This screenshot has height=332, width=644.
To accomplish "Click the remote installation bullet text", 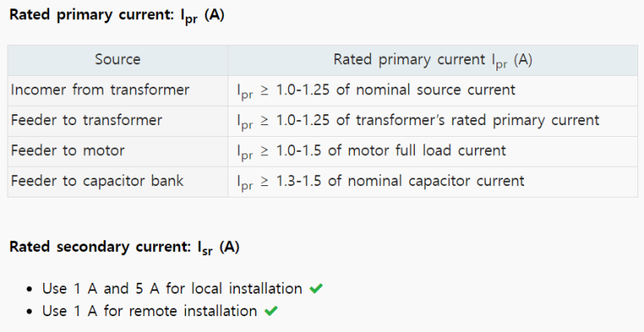I will [x=149, y=311].
